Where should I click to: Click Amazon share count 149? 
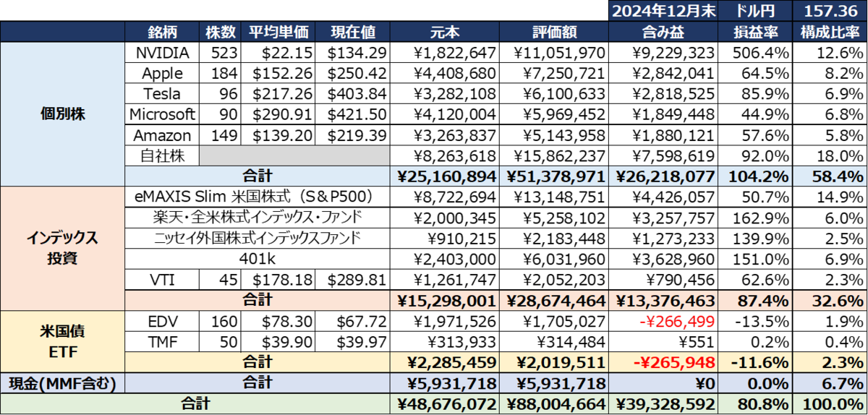pyautogui.click(x=220, y=135)
